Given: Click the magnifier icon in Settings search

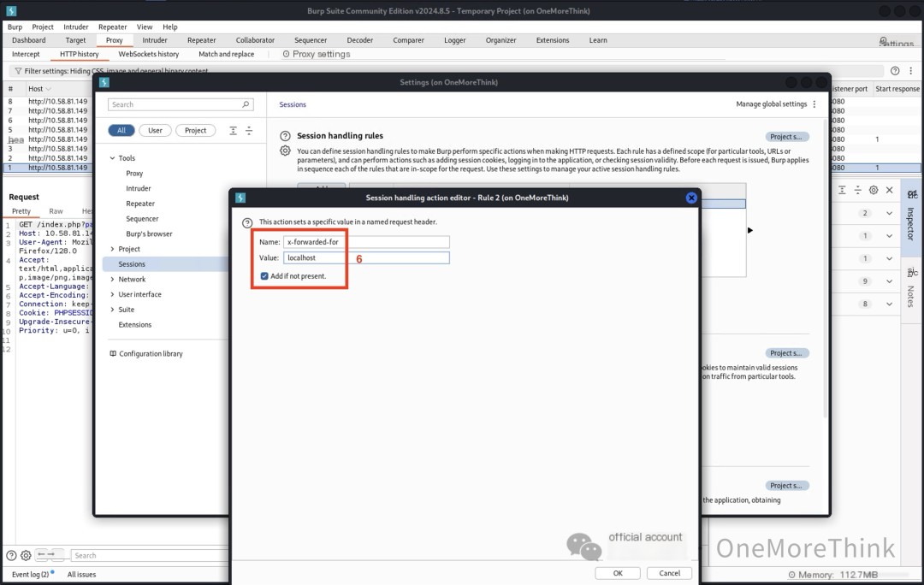Looking at the screenshot, I should [x=246, y=104].
